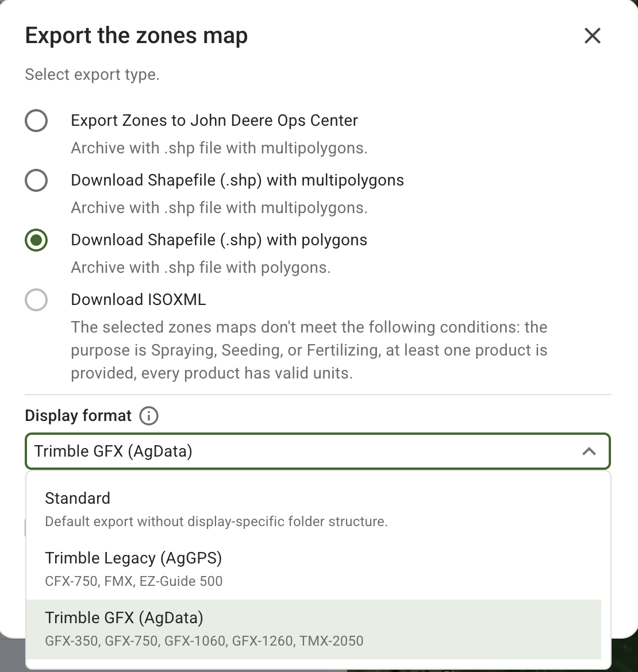Select the John Deere Ops Center radio button
638x672 pixels.
coord(36,121)
